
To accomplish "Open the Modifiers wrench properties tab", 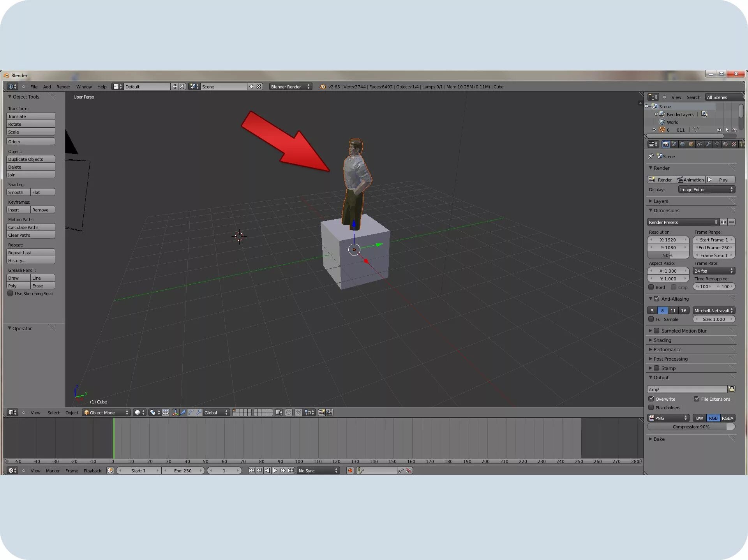I will coord(708,144).
